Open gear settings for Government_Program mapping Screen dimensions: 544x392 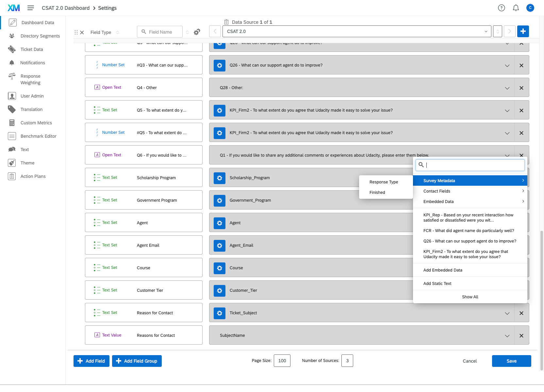[220, 200]
